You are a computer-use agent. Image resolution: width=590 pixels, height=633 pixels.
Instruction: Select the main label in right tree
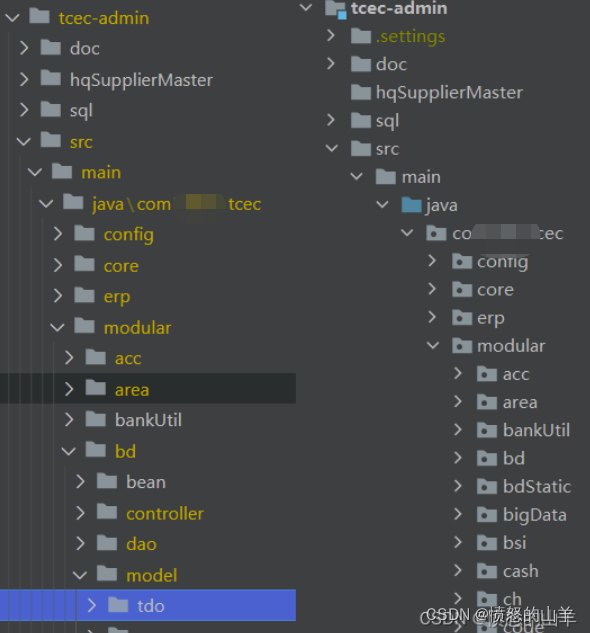(421, 177)
